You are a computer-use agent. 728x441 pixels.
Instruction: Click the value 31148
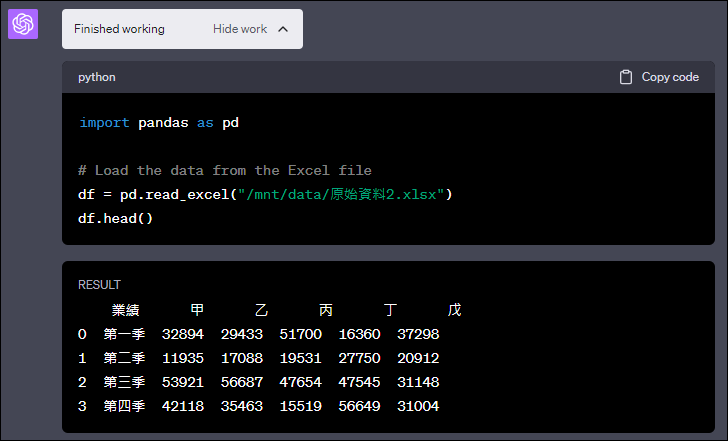(418, 383)
